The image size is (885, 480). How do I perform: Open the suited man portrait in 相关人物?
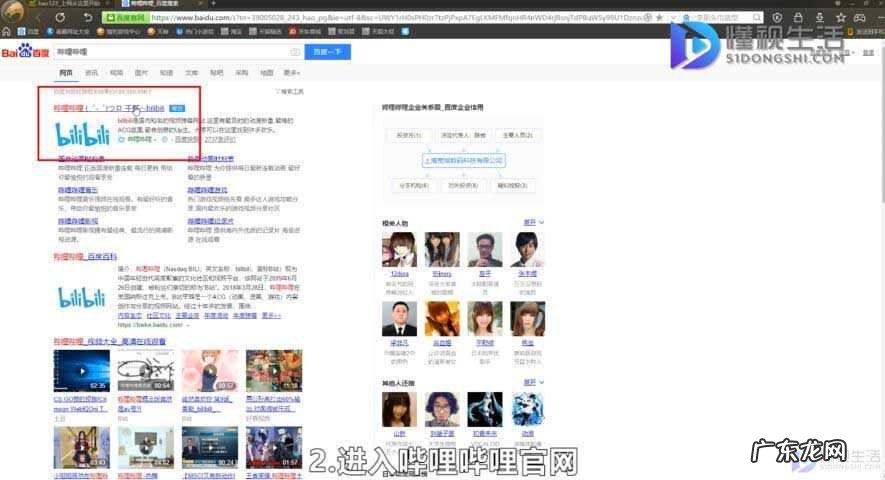(x=399, y=319)
